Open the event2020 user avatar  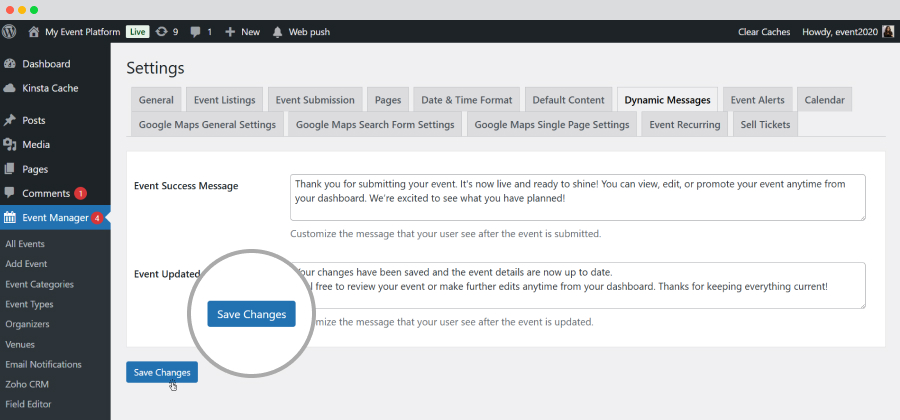(888, 32)
